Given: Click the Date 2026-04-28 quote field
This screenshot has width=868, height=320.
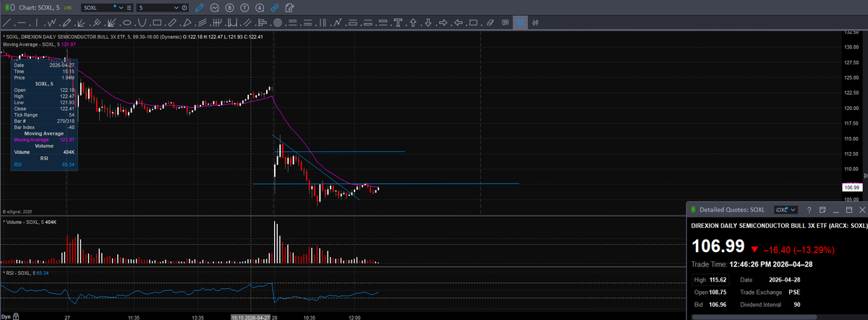Looking at the screenshot, I should 770,279.
